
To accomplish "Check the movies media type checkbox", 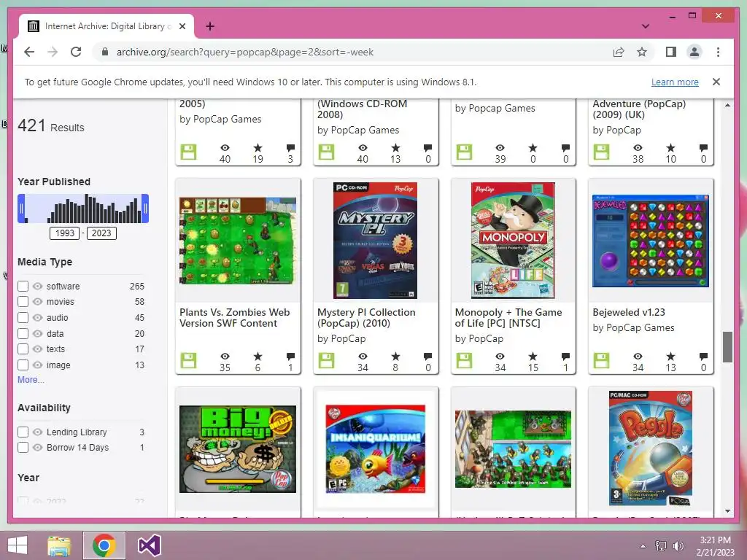I will (x=23, y=301).
